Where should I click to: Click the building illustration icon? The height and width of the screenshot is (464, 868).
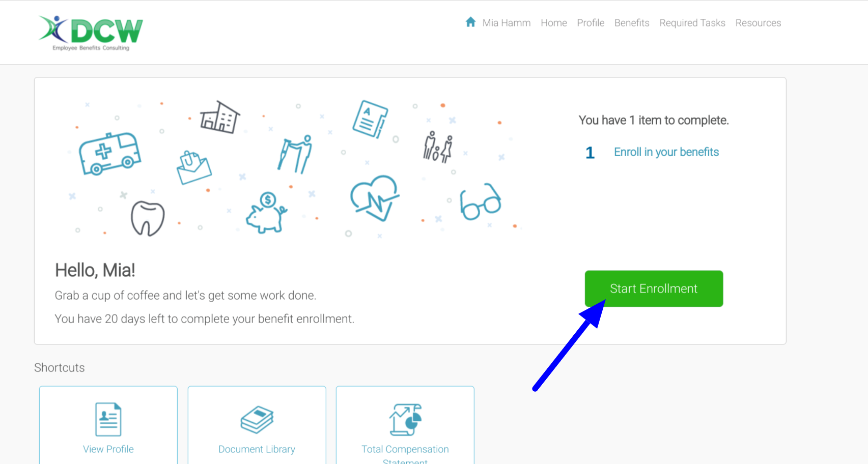[x=219, y=118]
